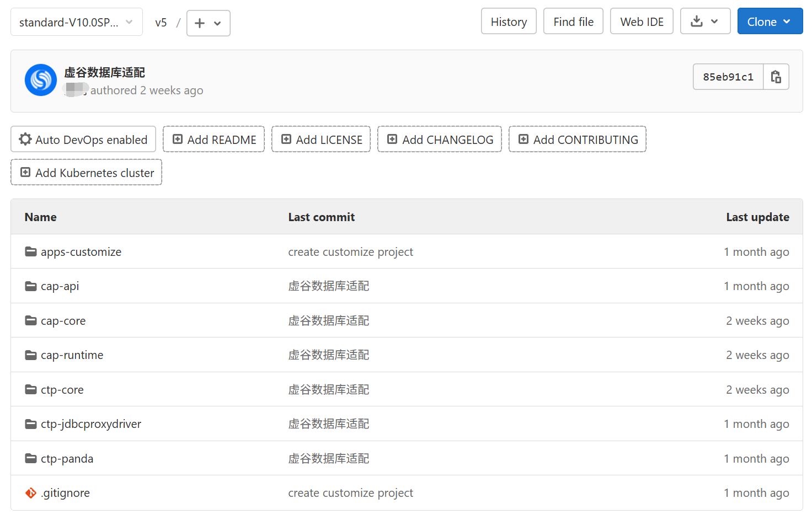Click the cap-api folder icon

point(31,286)
